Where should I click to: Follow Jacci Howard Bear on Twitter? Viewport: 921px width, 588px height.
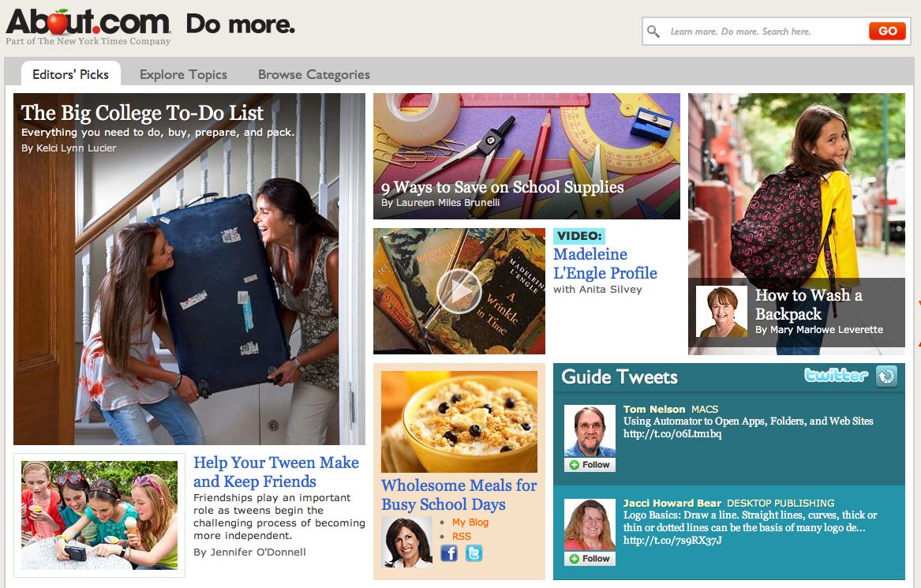tap(590, 559)
